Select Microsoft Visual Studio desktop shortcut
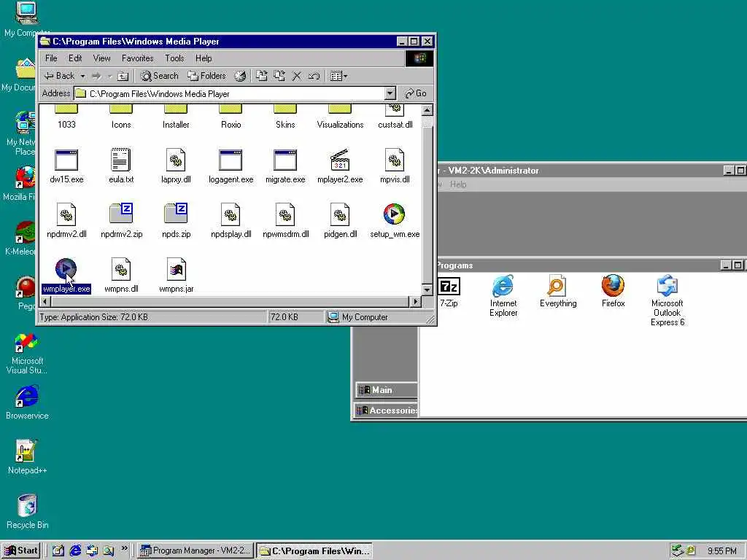The width and height of the screenshot is (747, 560). point(27,354)
